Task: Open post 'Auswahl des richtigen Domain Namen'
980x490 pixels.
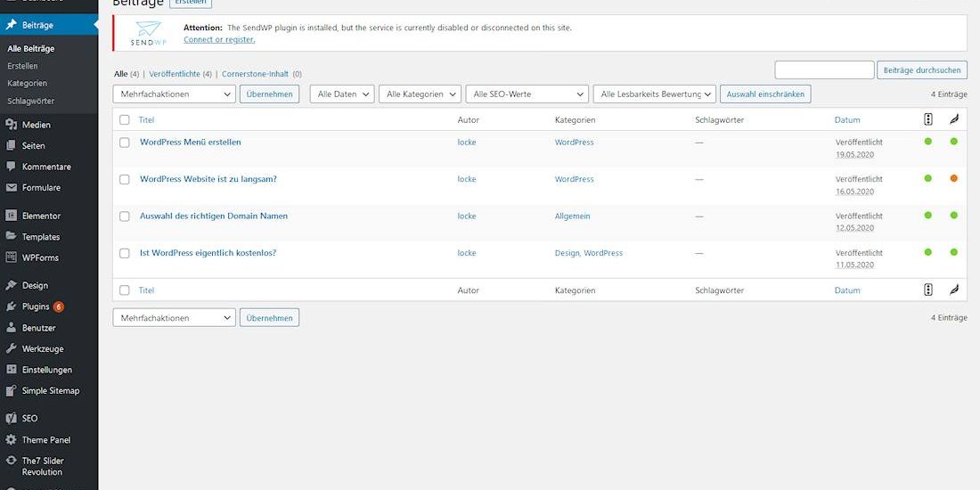Action: [x=214, y=216]
